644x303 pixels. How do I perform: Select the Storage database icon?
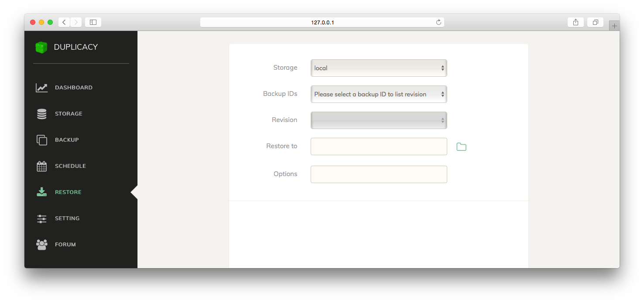(42, 114)
